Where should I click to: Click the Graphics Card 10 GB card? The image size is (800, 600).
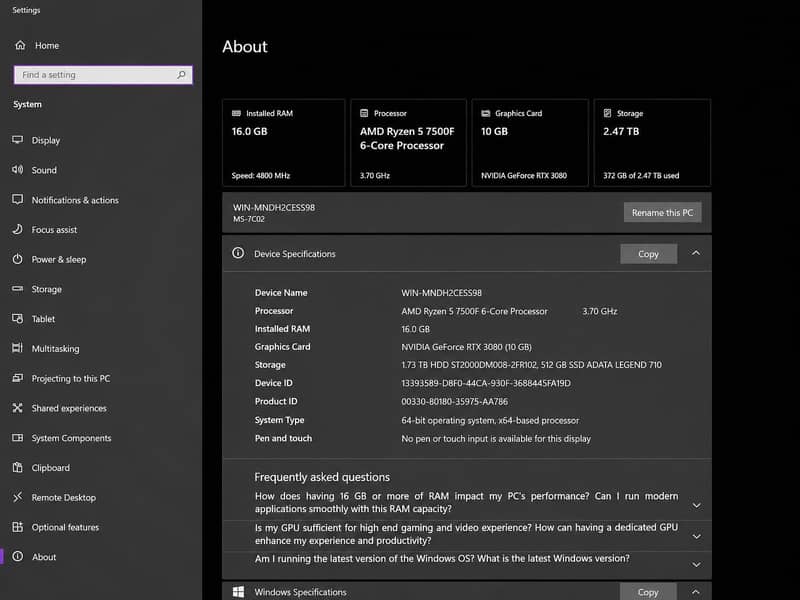pos(530,143)
